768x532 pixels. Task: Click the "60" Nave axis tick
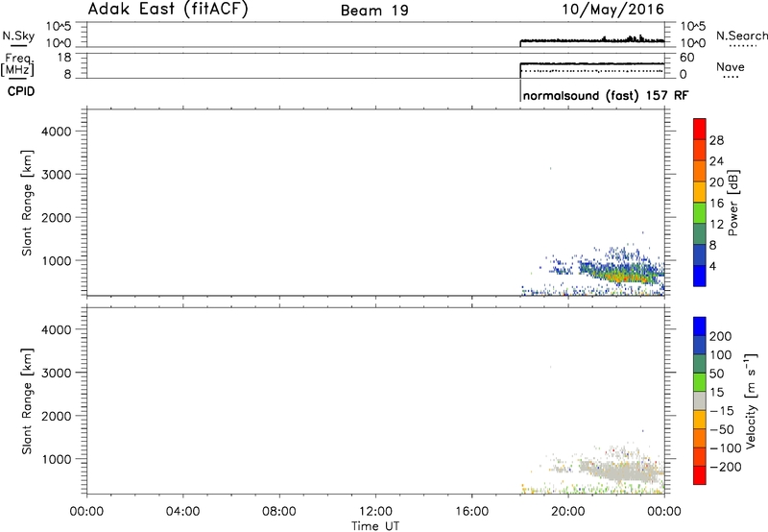coord(686,58)
